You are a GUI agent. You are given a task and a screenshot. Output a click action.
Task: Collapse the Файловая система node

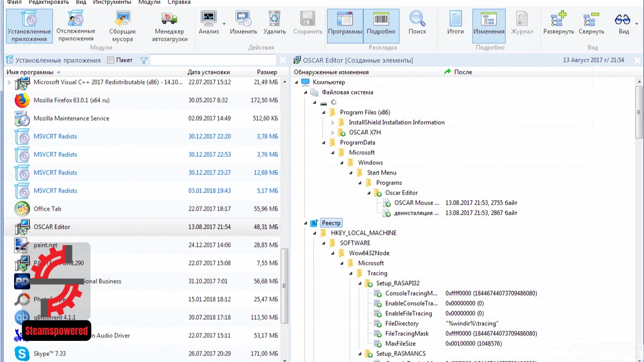305,92
